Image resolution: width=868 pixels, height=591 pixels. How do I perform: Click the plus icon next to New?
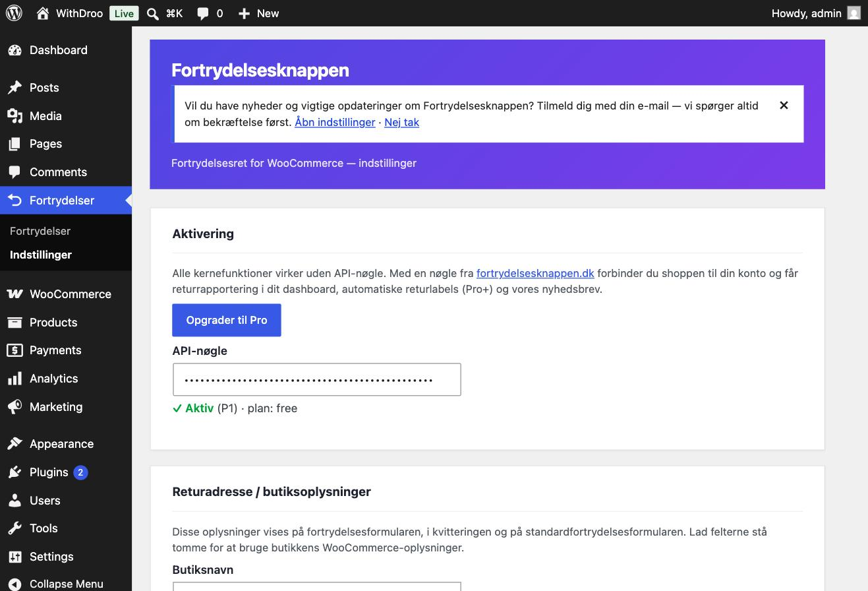pyautogui.click(x=244, y=13)
